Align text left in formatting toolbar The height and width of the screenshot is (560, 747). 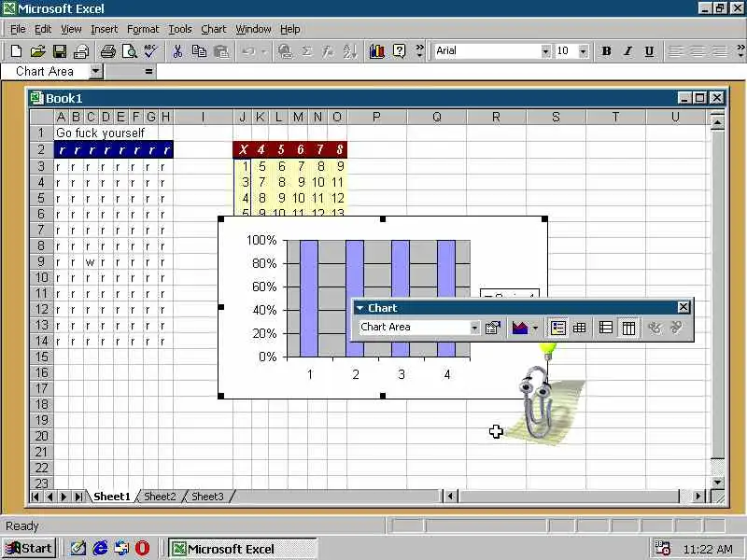point(675,51)
